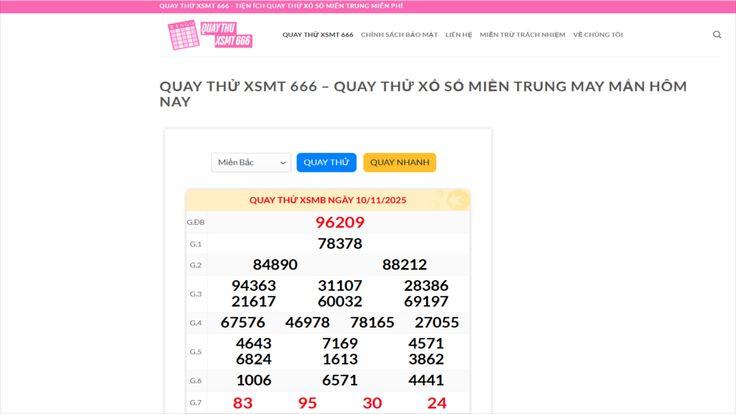Click first prize number 78378
736x414 pixels.
point(339,243)
